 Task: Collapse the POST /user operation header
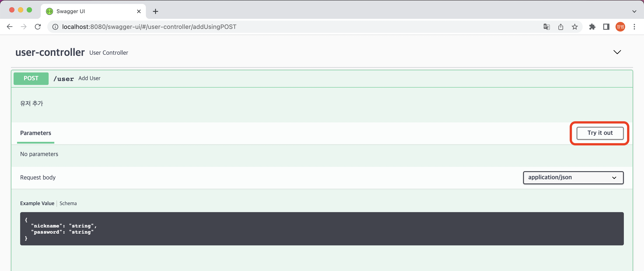pos(300,79)
